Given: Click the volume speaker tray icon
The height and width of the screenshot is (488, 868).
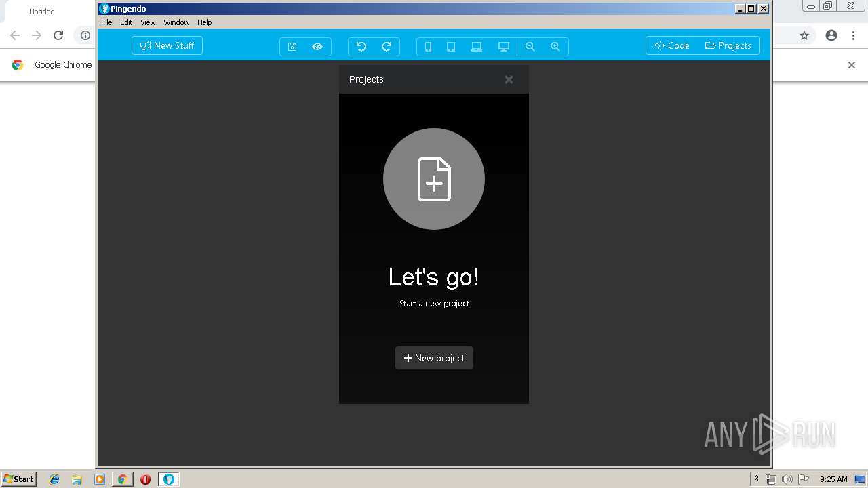Looking at the screenshot, I should click(787, 479).
